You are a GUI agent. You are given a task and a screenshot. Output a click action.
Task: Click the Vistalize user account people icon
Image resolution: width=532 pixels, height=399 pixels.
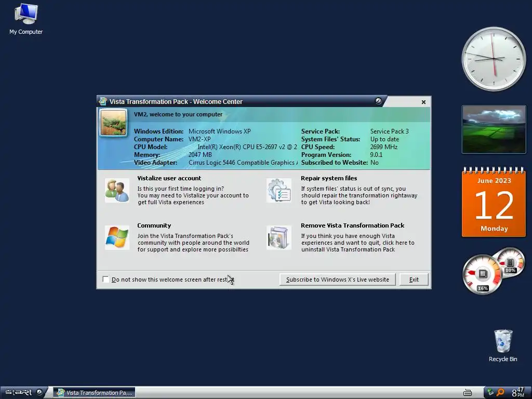(117, 191)
